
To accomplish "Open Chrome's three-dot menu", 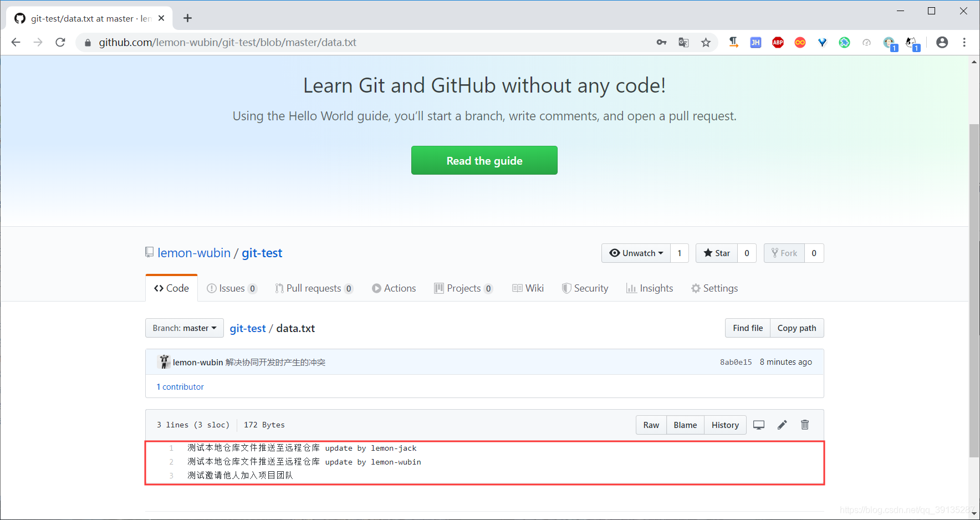I will point(964,42).
